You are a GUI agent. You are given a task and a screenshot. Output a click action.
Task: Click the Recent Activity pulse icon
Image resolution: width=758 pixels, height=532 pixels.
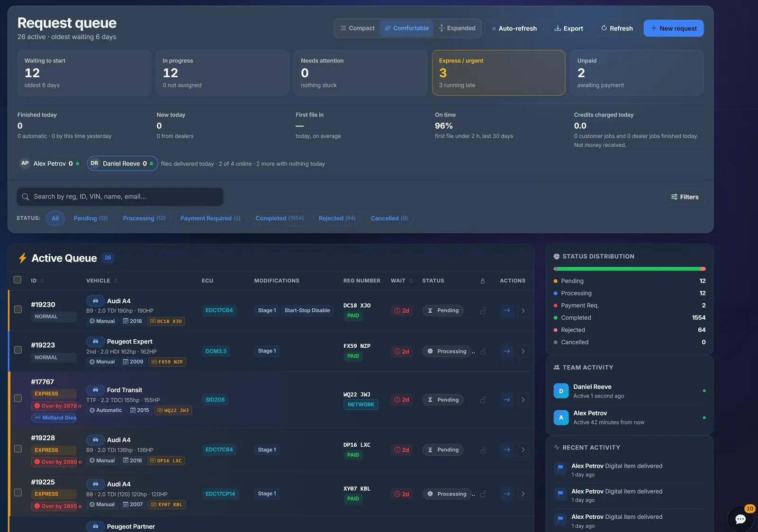(x=557, y=447)
